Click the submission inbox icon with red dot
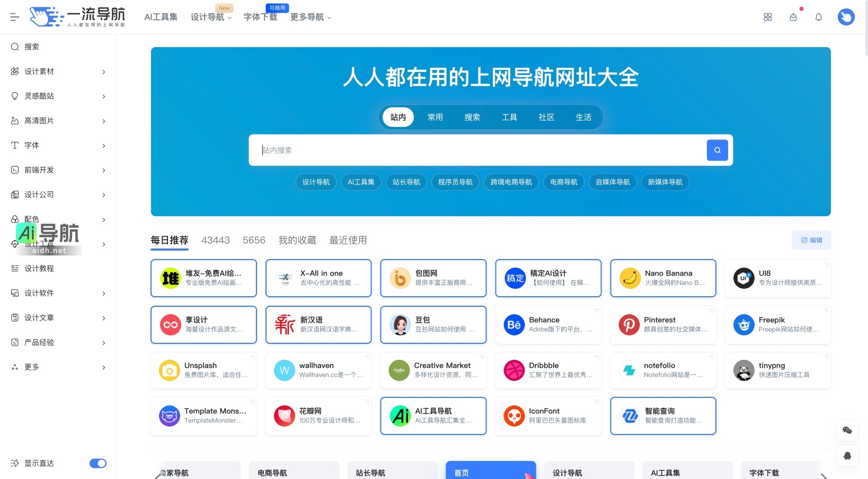 pyautogui.click(x=793, y=17)
